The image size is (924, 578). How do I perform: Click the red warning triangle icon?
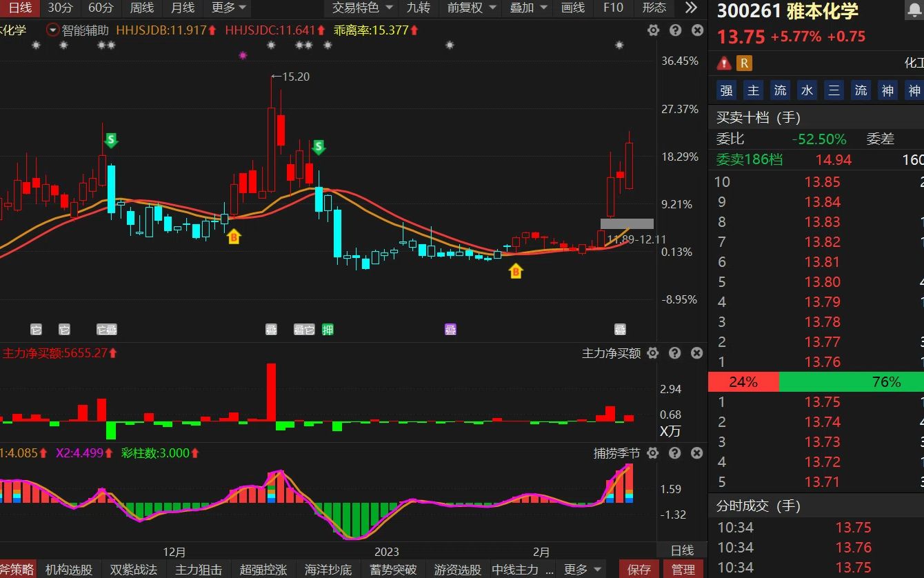724,63
